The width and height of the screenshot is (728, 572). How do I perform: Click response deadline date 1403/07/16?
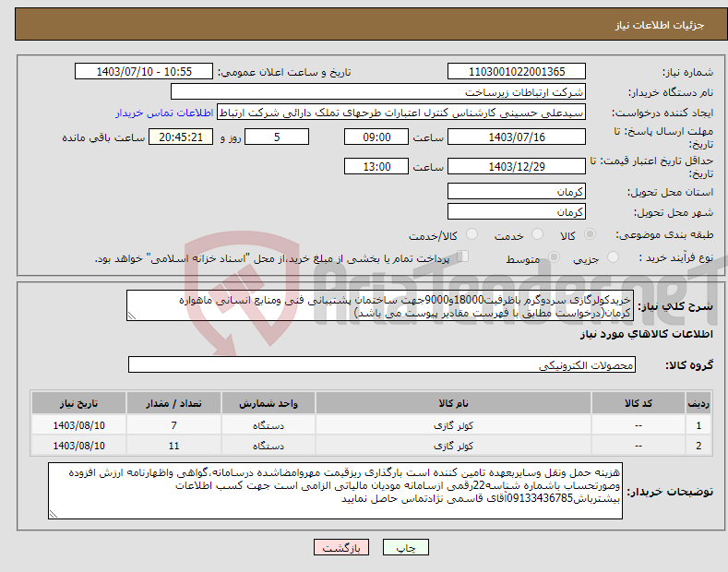[x=517, y=137]
